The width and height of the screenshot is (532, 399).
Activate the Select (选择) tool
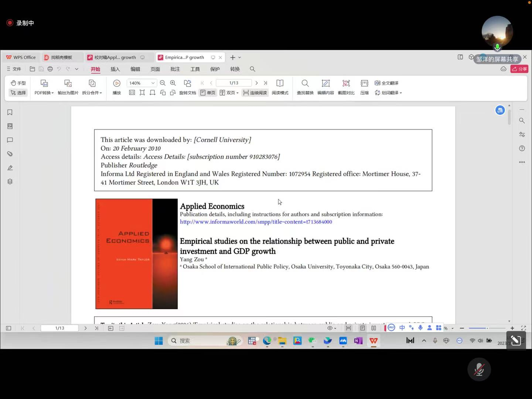18,93
